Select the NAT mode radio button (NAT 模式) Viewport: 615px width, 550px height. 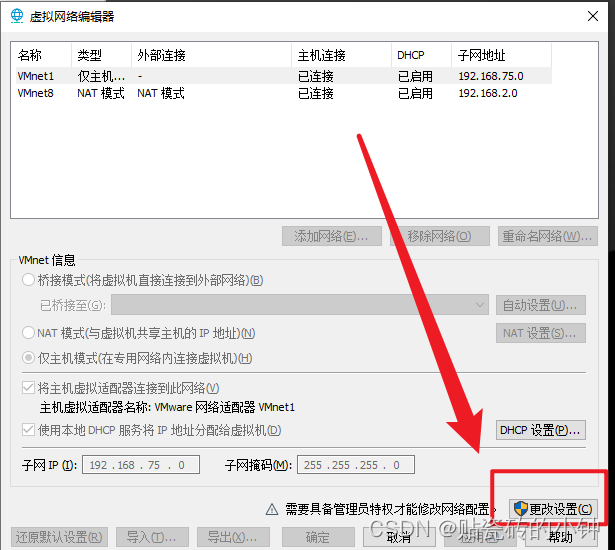point(28,333)
